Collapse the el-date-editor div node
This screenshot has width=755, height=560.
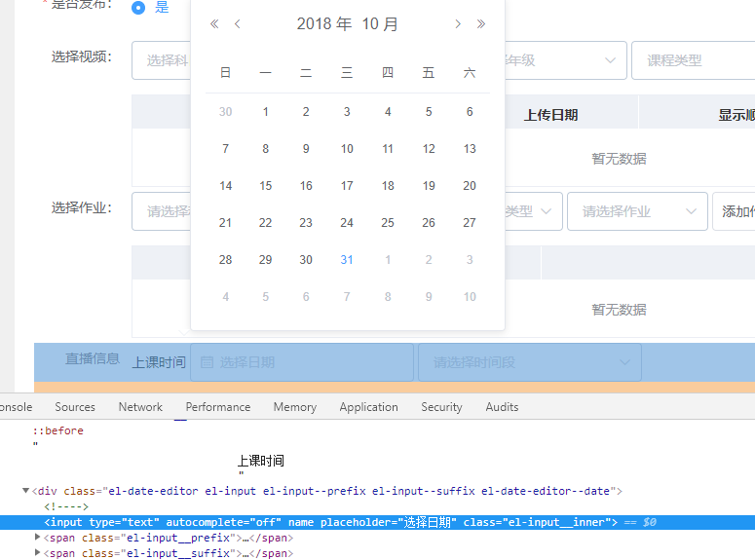coord(26,491)
